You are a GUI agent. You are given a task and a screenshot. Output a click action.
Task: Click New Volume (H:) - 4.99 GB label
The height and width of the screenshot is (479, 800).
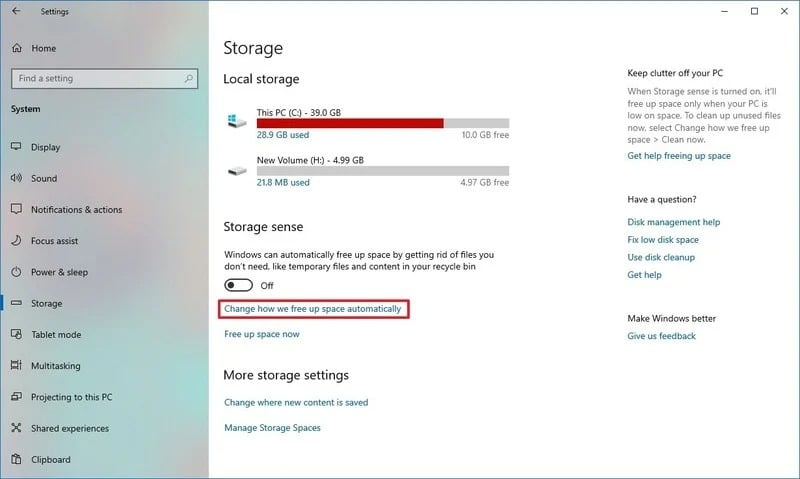tap(310, 160)
